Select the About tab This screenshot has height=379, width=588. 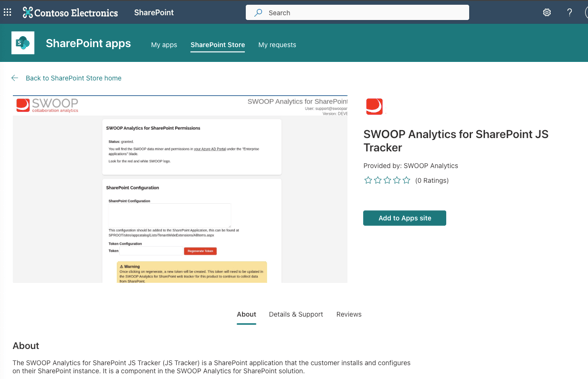[x=246, y=314]
